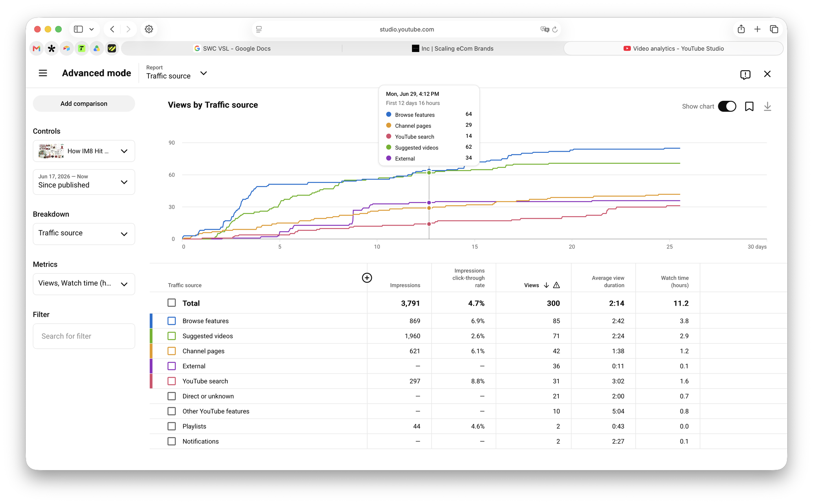
Task: Open the video selector How IM8 Hit dropdown
Action: [84, 151]
